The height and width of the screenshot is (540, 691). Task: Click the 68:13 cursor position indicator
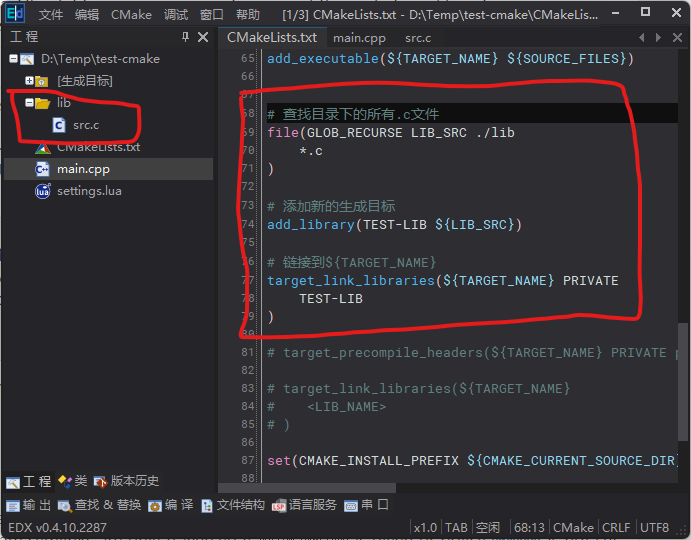coord(529,527)
